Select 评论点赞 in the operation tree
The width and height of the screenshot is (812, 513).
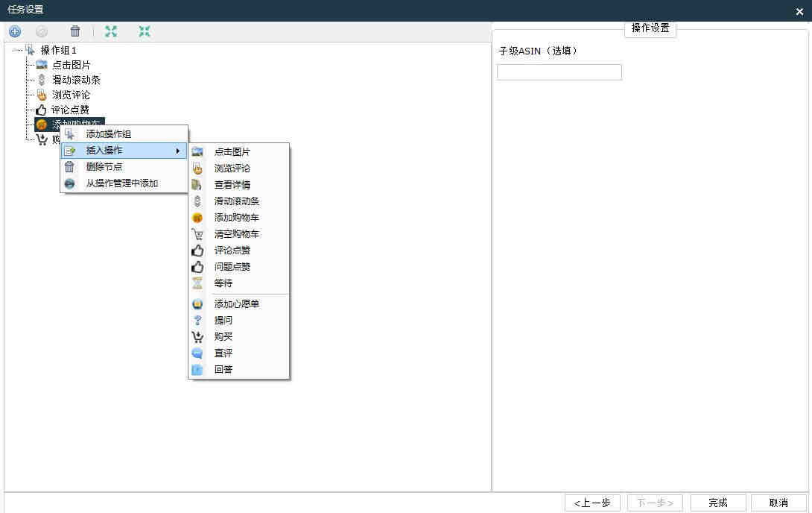[71, 110]
